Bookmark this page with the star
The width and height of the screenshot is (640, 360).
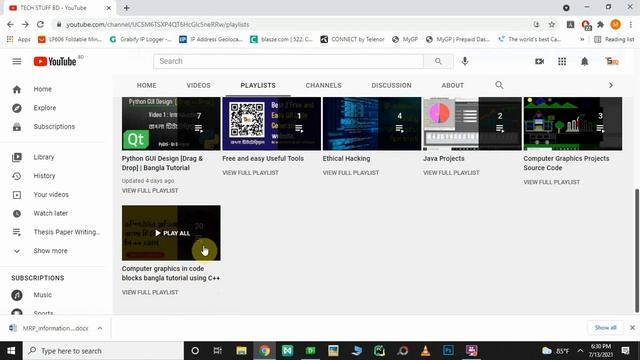551,24
